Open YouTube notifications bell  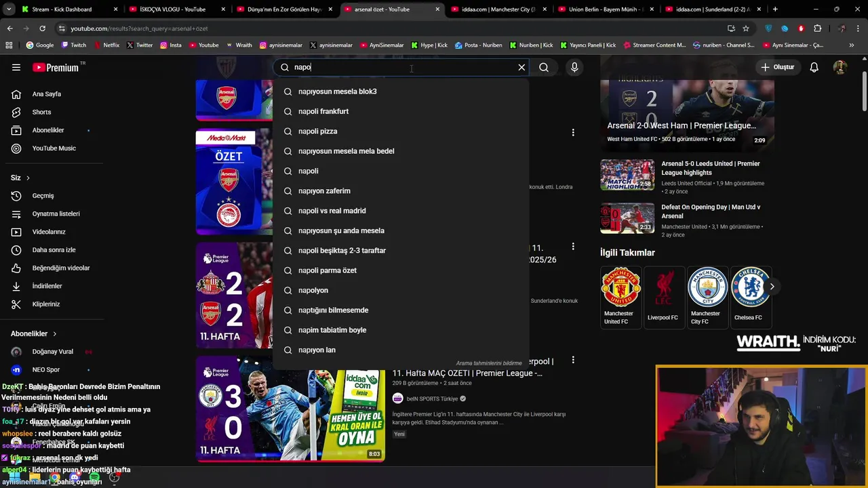[814, 67]
